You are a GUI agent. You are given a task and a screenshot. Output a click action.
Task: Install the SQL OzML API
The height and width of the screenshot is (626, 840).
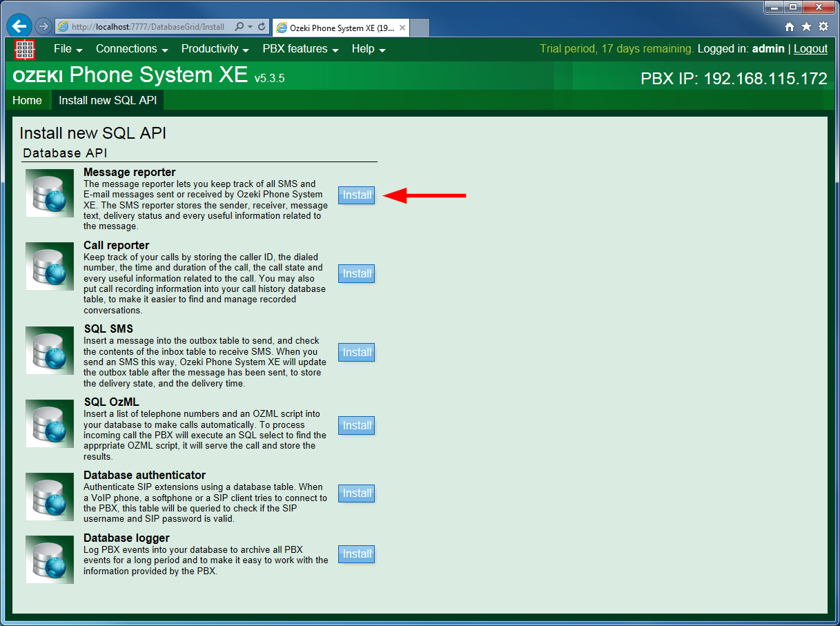[356, 426]
